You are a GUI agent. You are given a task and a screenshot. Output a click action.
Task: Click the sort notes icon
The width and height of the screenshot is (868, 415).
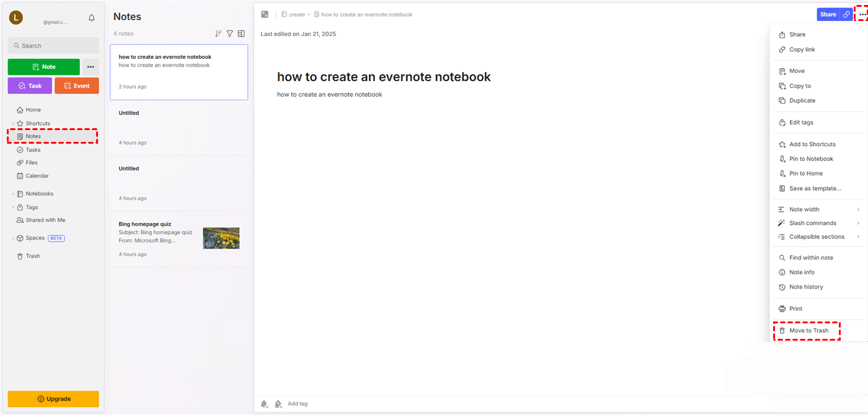218,33
